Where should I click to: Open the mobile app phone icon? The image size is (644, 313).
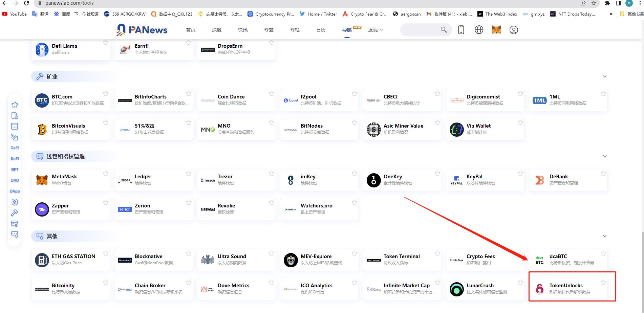coord(461,30)
